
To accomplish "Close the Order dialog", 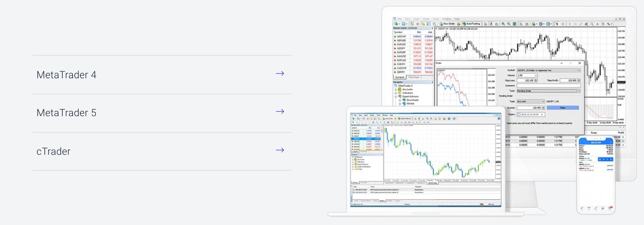I will click(580, 63).
